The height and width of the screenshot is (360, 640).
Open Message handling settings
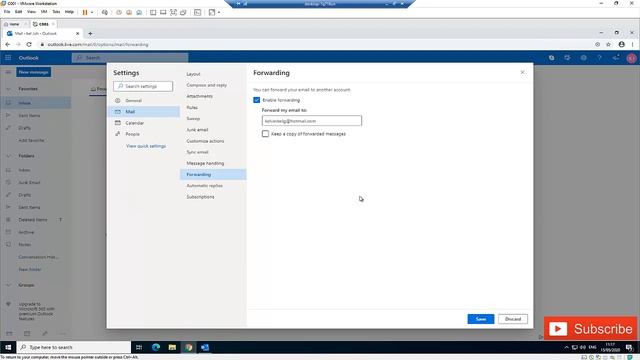[x=205, y=163]
